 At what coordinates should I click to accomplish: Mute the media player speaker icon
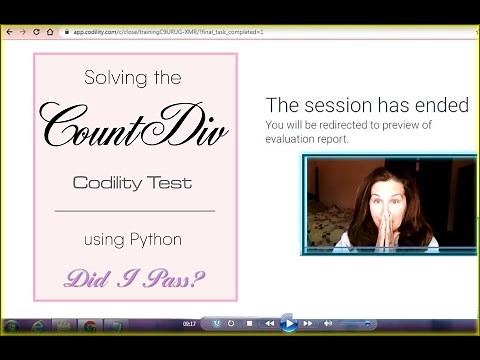click(328, 323)
